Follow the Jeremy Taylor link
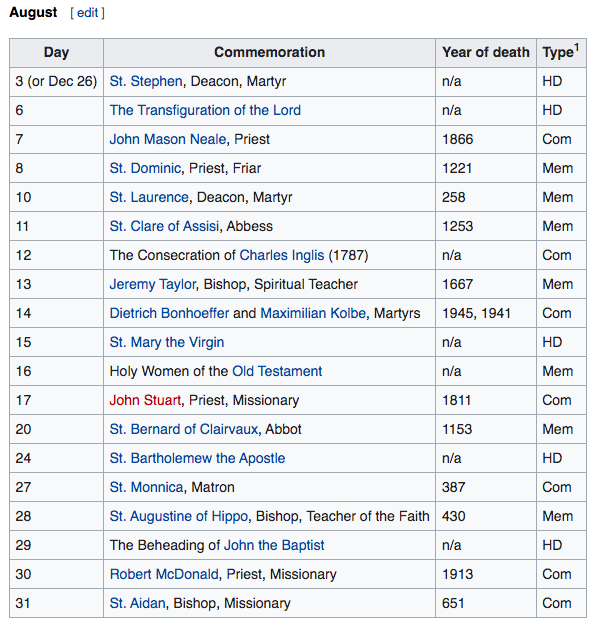 pos(153,284)
